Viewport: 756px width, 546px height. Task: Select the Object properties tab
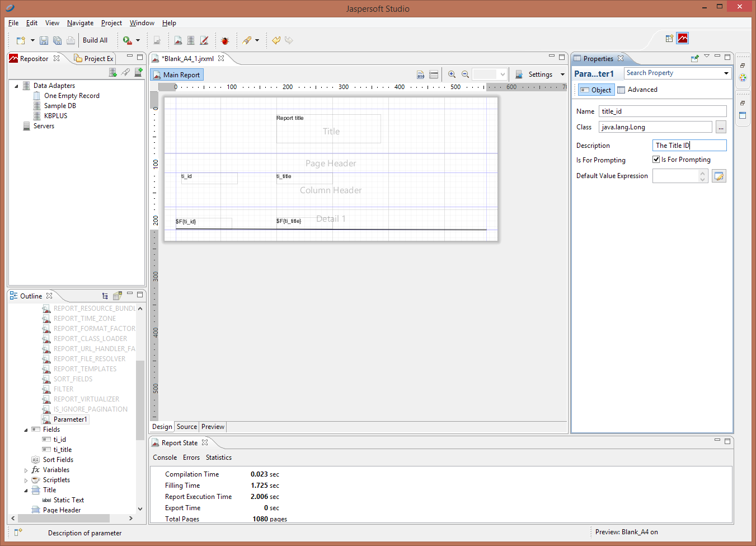pyautogui.click(x=597, y=90)
